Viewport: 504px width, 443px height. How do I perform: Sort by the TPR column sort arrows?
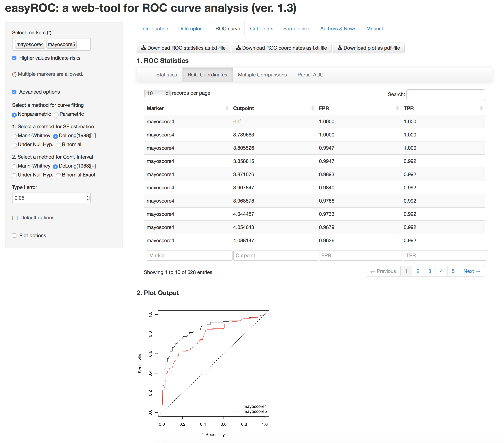[x=481, y=108]
